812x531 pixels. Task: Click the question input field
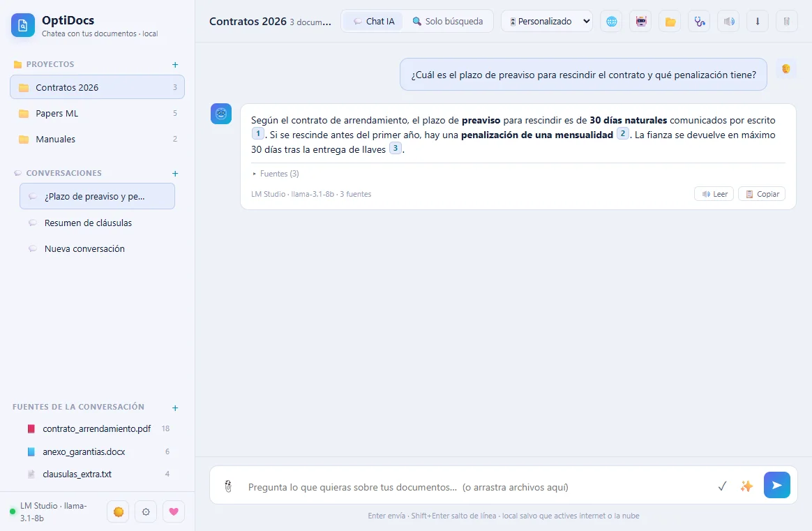point(479,487)
